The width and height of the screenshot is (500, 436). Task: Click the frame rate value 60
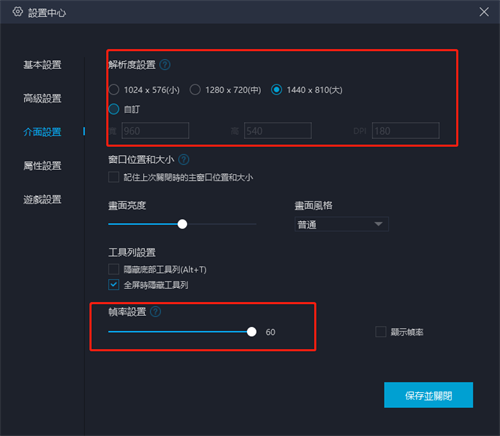[x=270, y=332]
